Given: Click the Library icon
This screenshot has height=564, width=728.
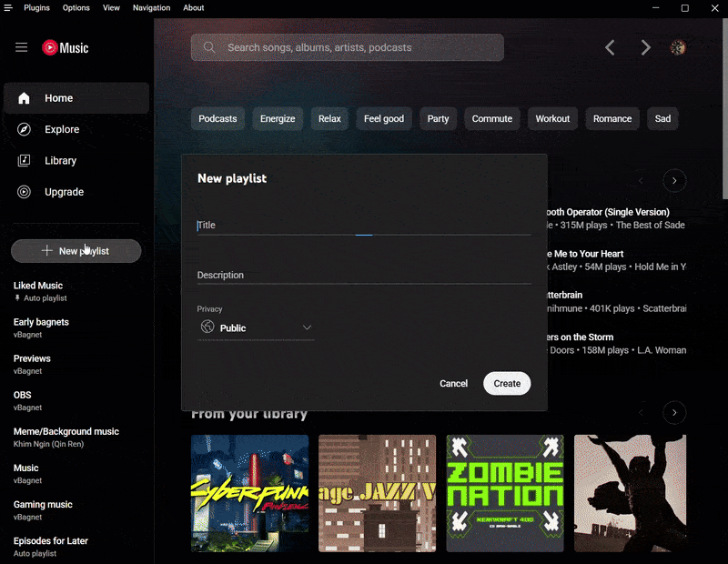Looking at the screenshot, I should pos(24,161).
